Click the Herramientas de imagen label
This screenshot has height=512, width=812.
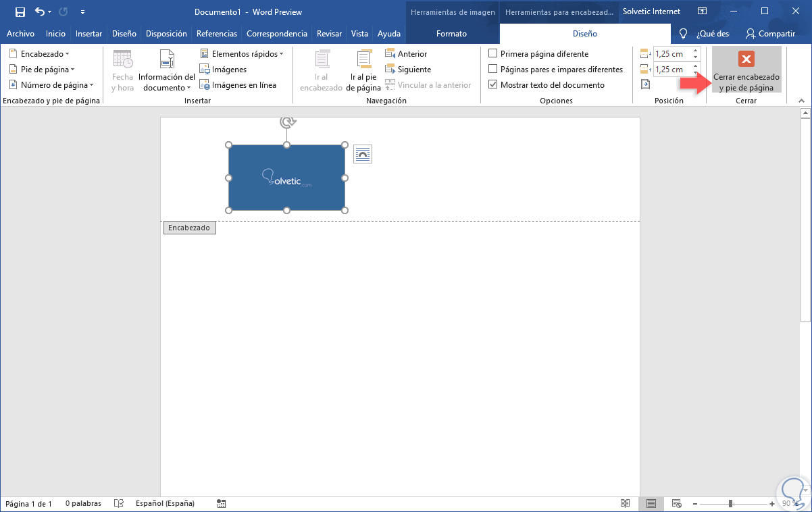point(453,12)
